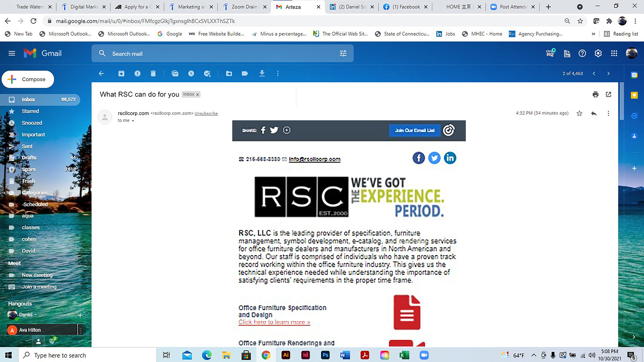Report this email as spam
This screenshot has height=362, width=644.
pos(138,74)
